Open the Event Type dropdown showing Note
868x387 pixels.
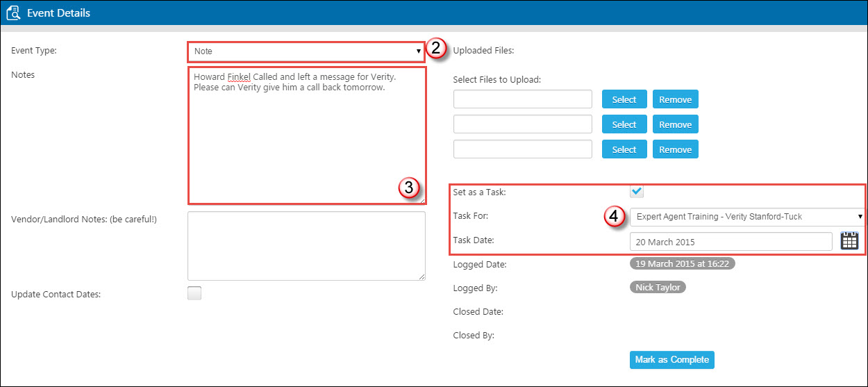click(306, 51)
